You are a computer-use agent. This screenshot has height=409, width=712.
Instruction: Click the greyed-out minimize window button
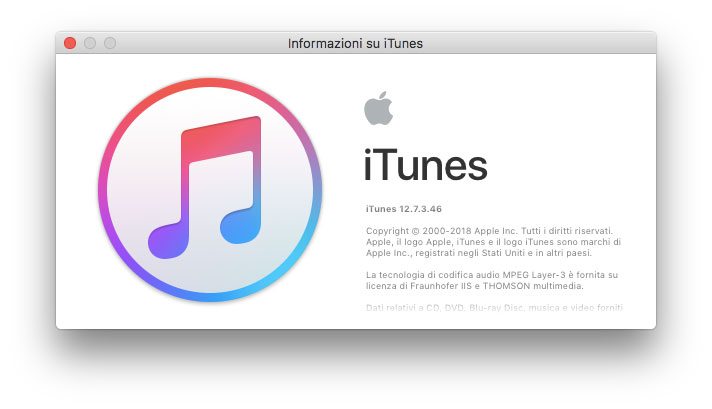pyautogui.click(x=90, y=43)
